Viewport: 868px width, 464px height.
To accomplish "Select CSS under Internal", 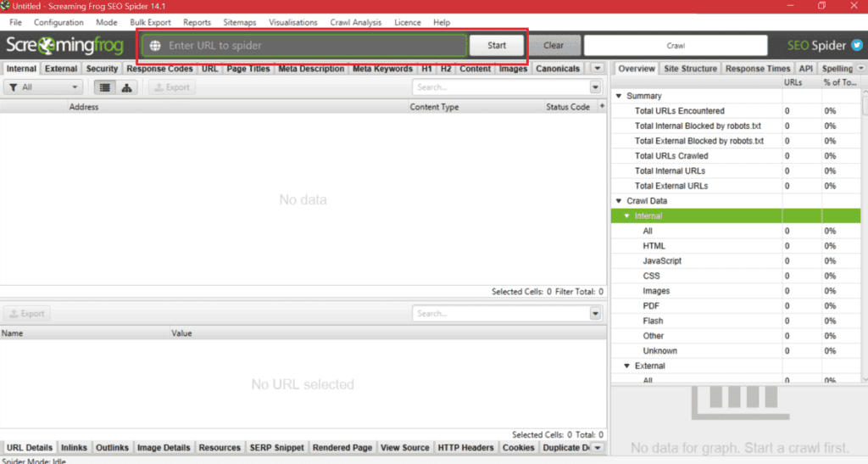I will pos(736,276).
